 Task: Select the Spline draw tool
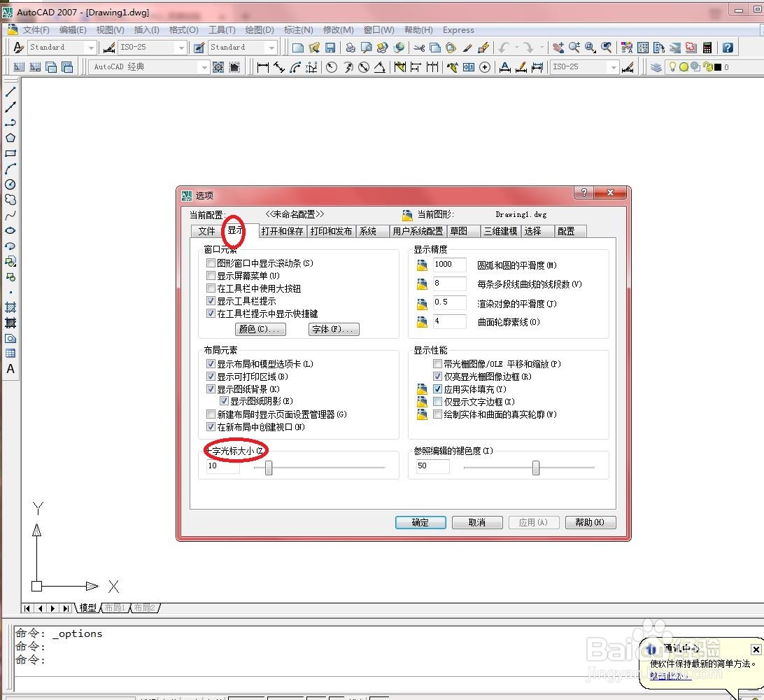click(x=10, y=216)
